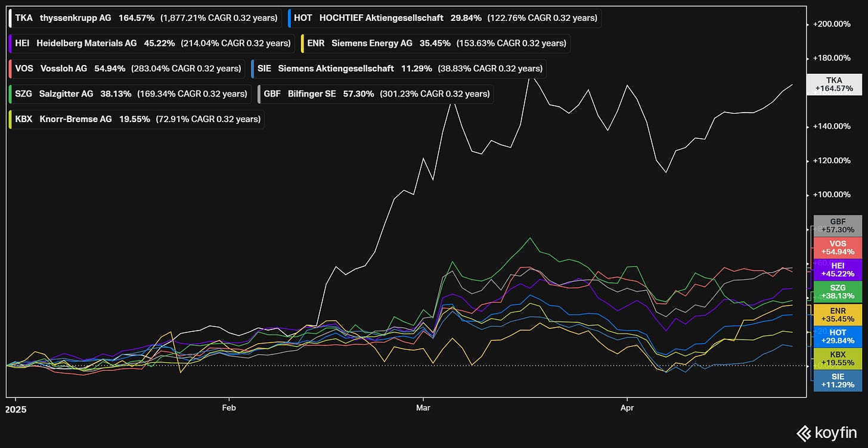Select the HEI Heidelberg Materials AG legend entry
The width and height of the screenshot is (868, 448).
[x=151, y=43]
